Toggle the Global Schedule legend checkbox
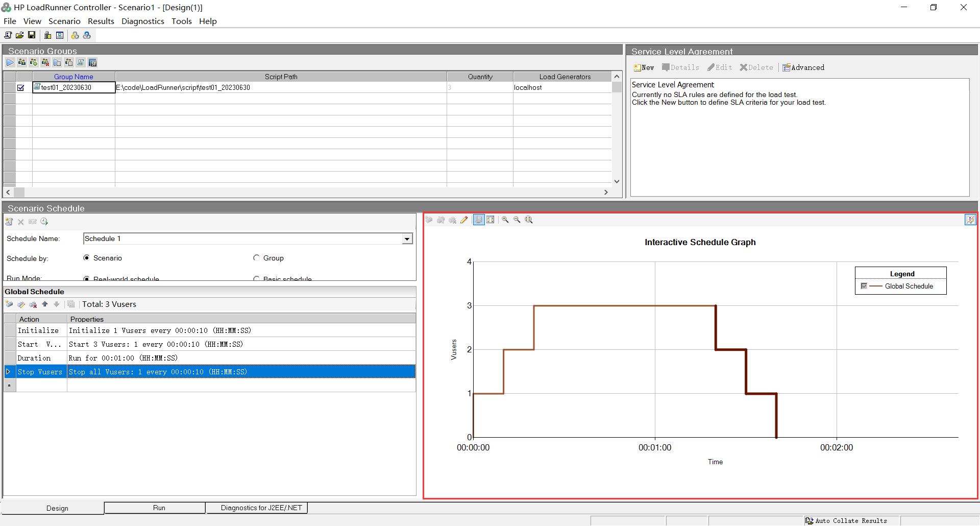980x526 pixels. 864,286
